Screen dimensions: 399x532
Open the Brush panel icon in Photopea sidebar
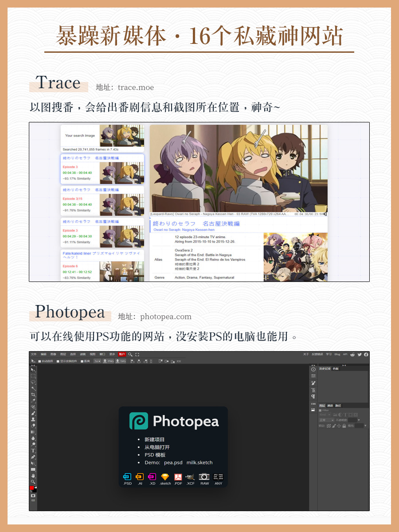pos(313,383)
